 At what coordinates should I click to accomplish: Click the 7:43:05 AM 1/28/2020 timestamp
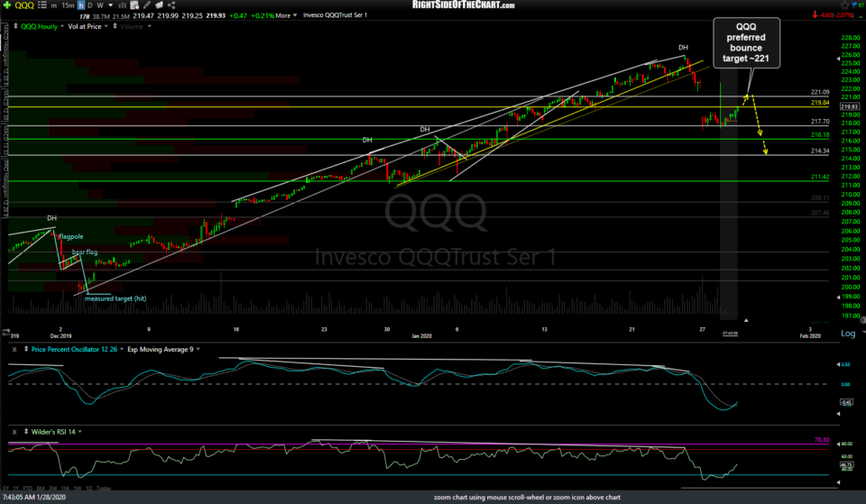[x=33, y=498]
